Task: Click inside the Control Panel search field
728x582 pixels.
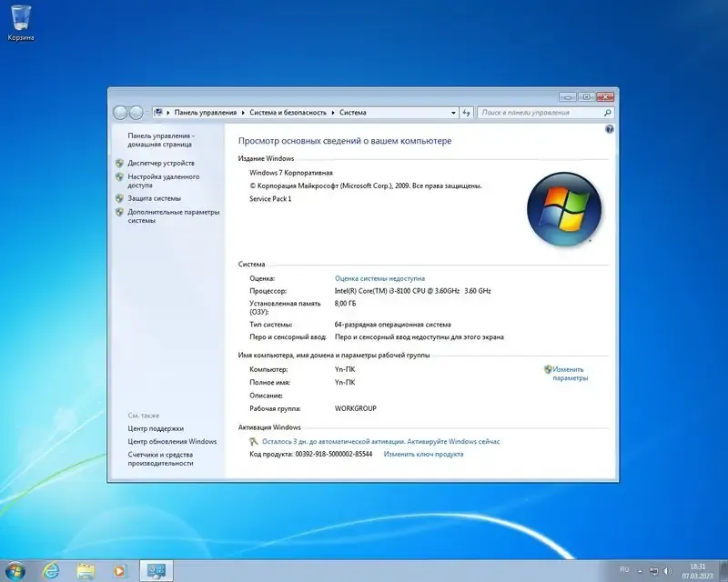Action: (546, 113)
